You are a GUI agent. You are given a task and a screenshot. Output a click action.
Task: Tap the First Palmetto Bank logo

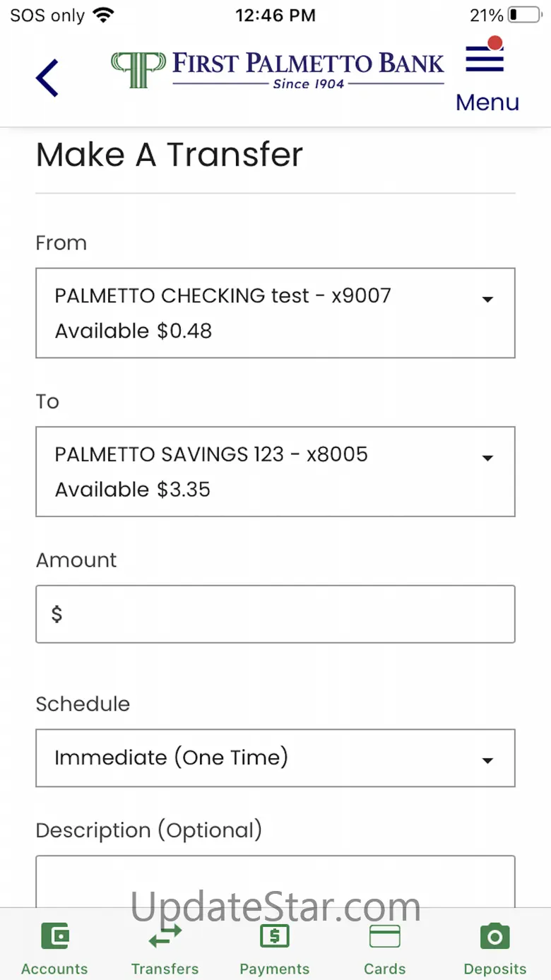278,70
